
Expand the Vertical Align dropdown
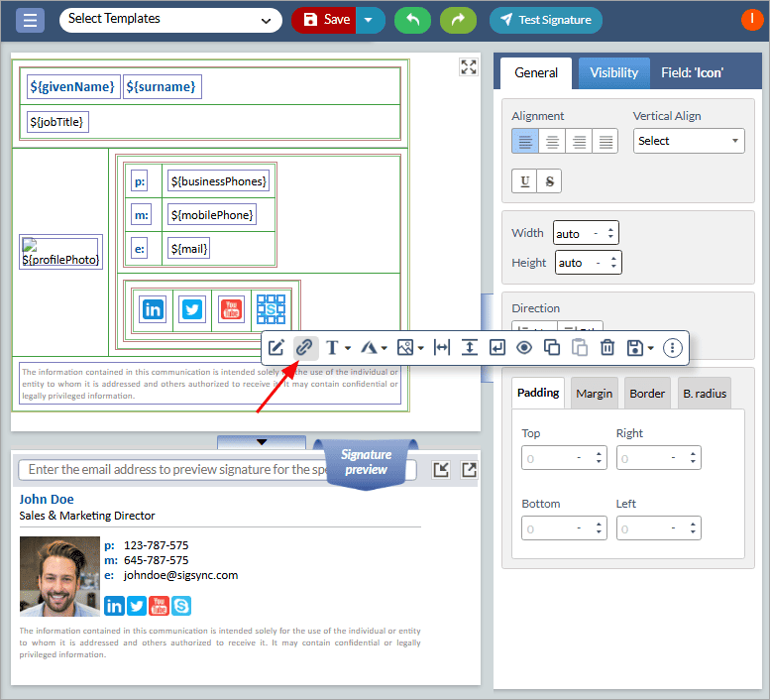pyautogui.click(x=689, y=141)
